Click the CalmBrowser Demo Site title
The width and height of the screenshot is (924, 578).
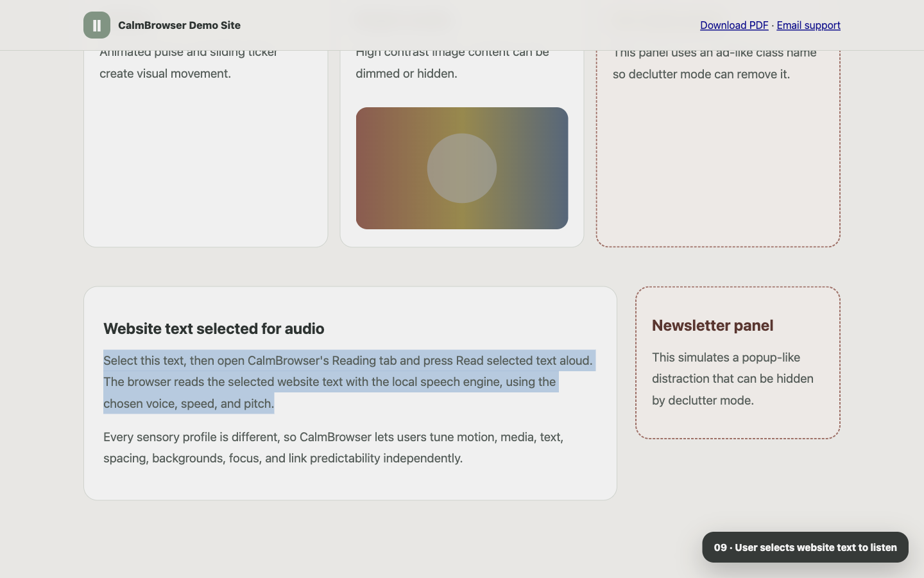click(179, 25)
